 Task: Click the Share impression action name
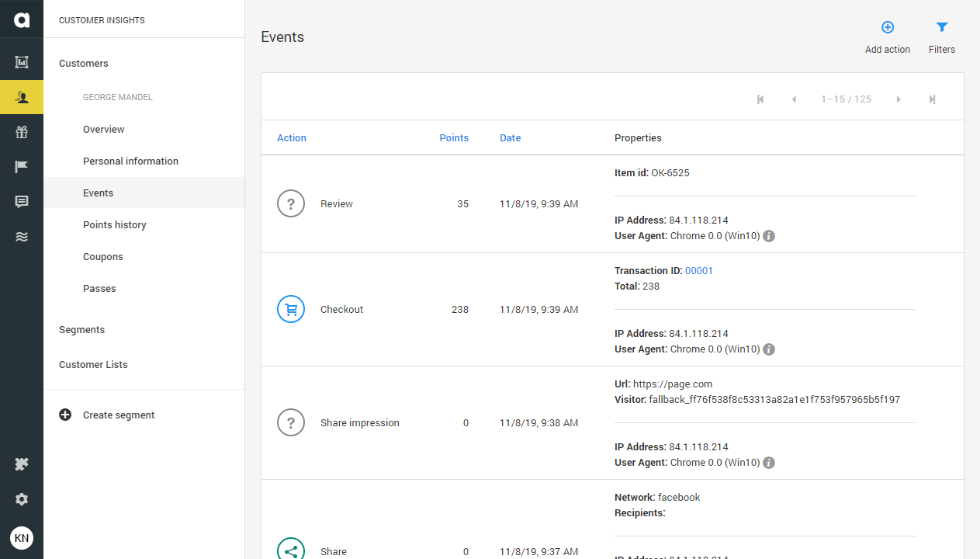(360, 423)
